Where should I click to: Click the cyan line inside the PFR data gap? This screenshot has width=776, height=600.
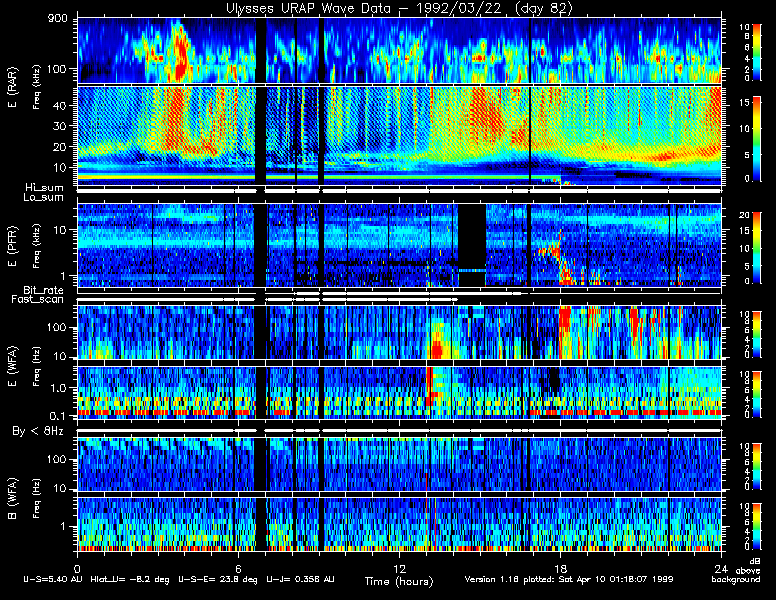coord(472,270)
